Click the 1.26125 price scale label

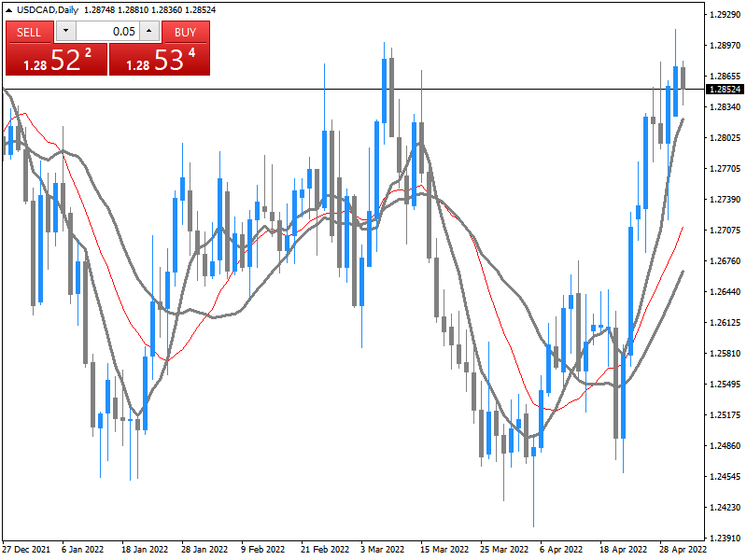click(x=725, y=323)
